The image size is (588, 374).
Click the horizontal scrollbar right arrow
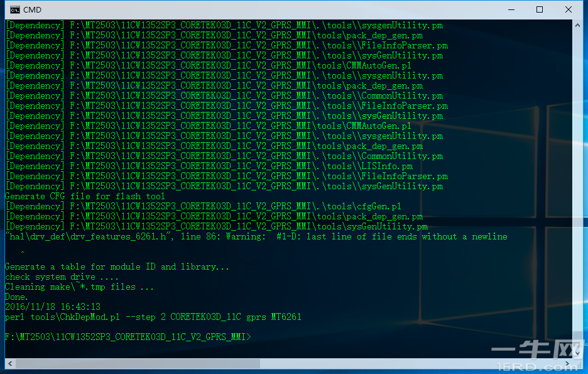[567, 363]
